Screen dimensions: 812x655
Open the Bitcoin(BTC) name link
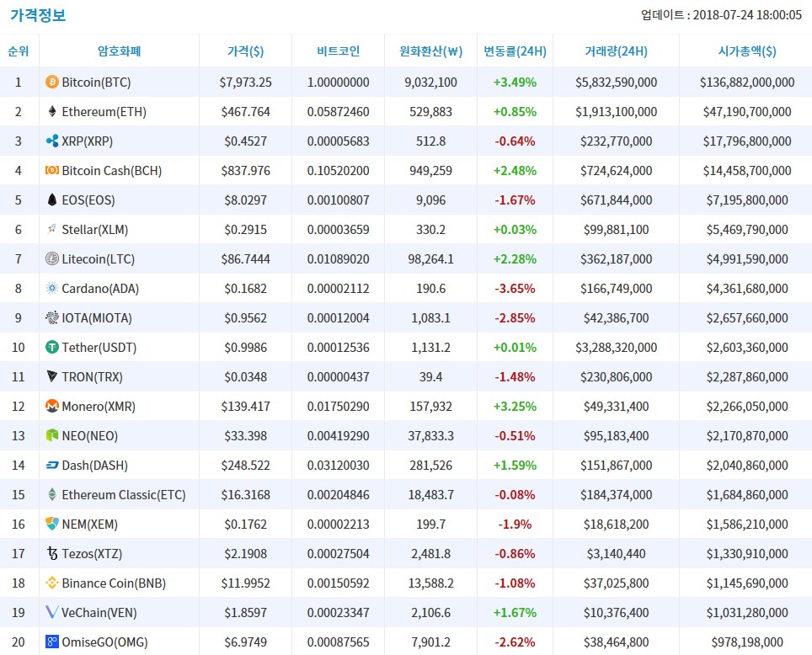96,83
